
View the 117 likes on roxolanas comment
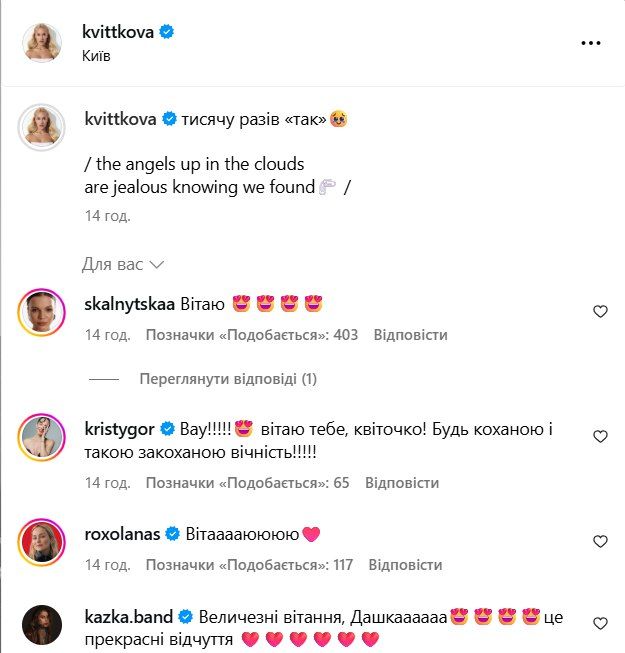click(x=249, y=564)
